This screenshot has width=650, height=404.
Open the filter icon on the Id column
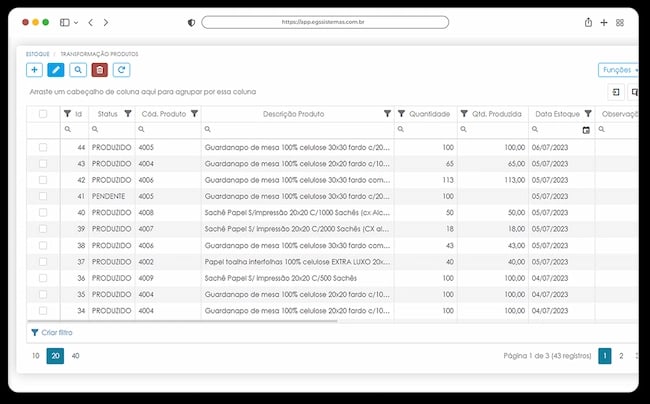(x=67, y=114)
